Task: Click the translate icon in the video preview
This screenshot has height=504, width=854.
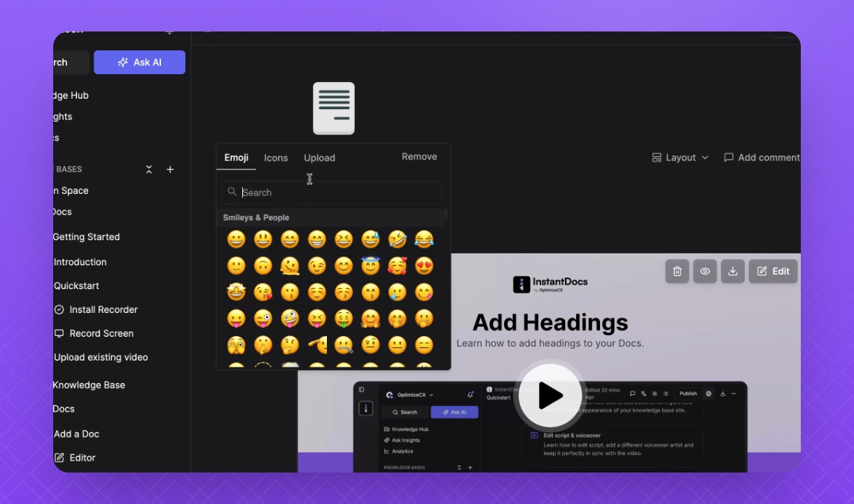Action: point(643,393)
